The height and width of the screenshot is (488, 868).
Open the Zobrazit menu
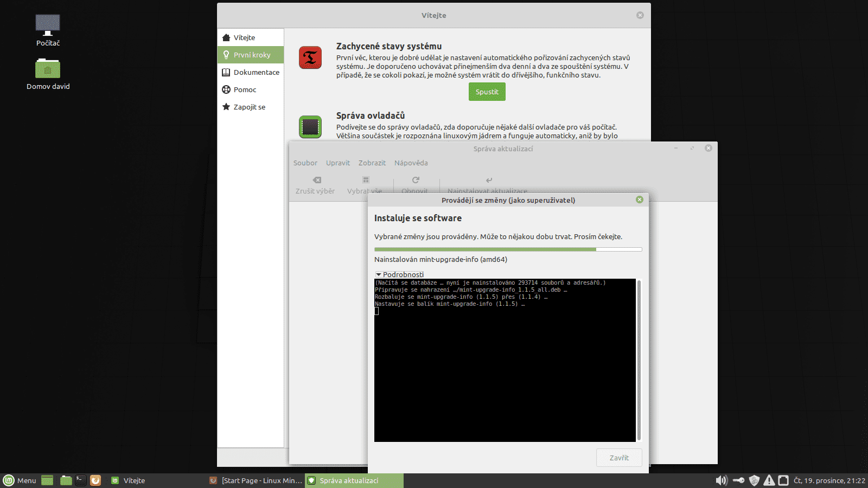point(372,163)
